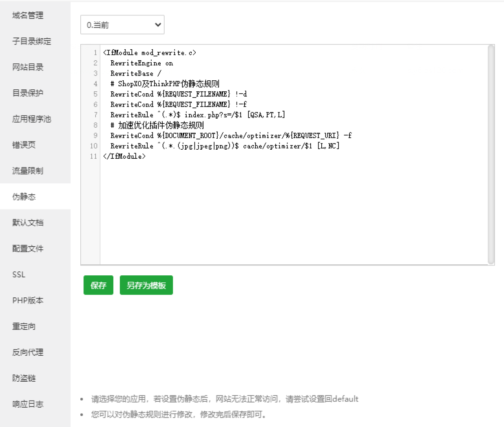展开「0.当前」伪静态模板下拉框

click(x=122, y=24)
